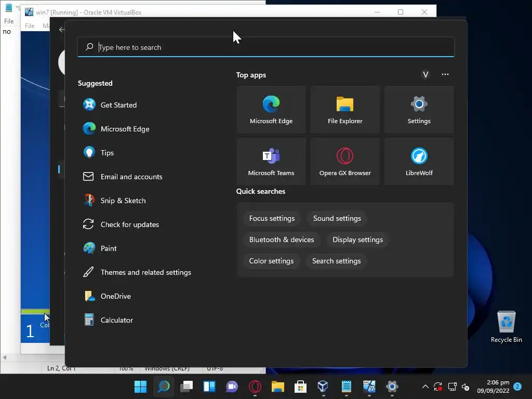Screen dimensions: 532x399
Task: Launch LibreWolf tile
Action: coord(419,162)
